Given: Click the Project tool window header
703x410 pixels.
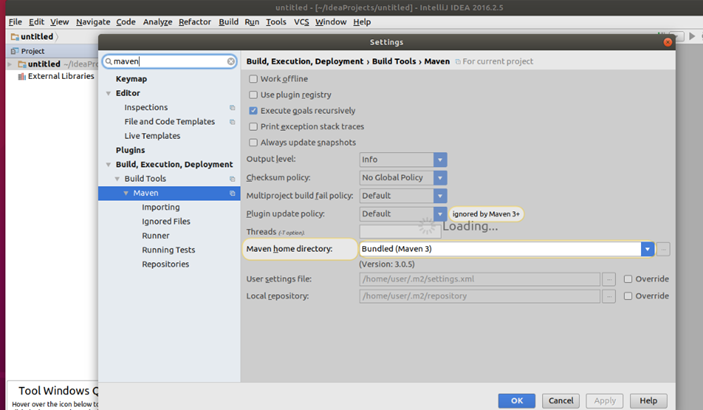Looking at the screenshot, I should pos(52,51).
